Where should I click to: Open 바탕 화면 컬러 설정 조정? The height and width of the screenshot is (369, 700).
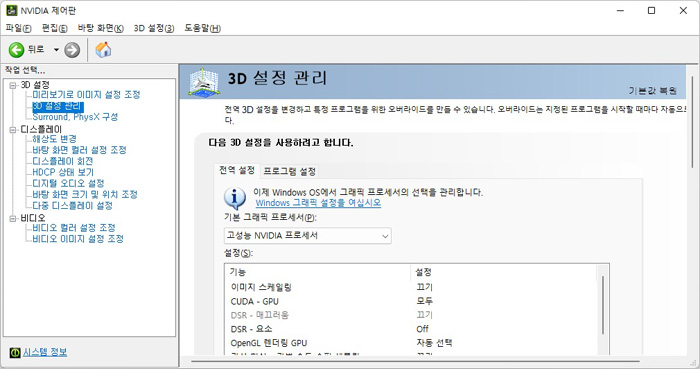tap(79, 150)
